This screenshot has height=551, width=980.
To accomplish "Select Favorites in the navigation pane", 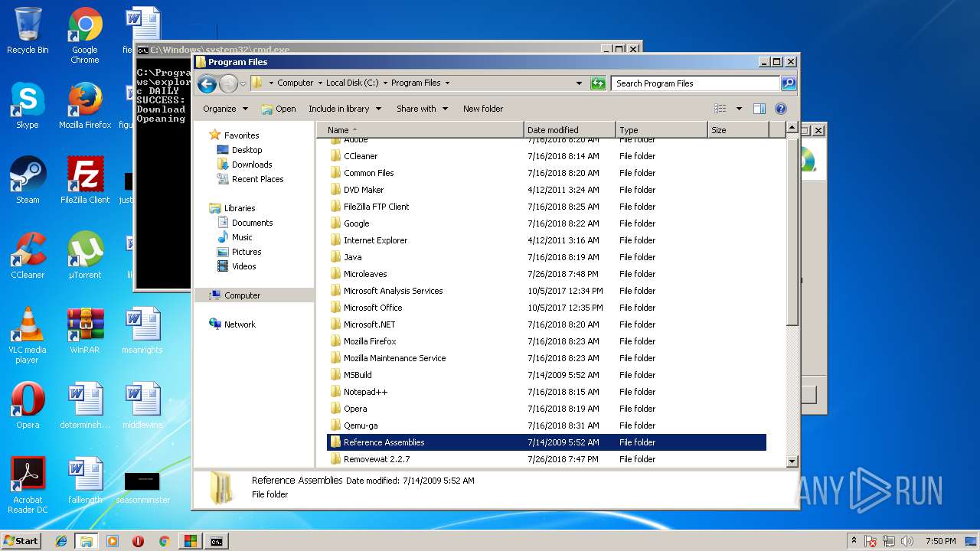I will (241, 135).
